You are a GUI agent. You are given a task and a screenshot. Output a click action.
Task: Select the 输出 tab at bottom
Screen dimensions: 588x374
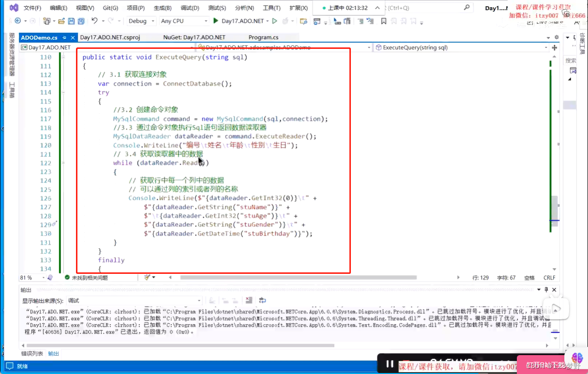(53, 354)
